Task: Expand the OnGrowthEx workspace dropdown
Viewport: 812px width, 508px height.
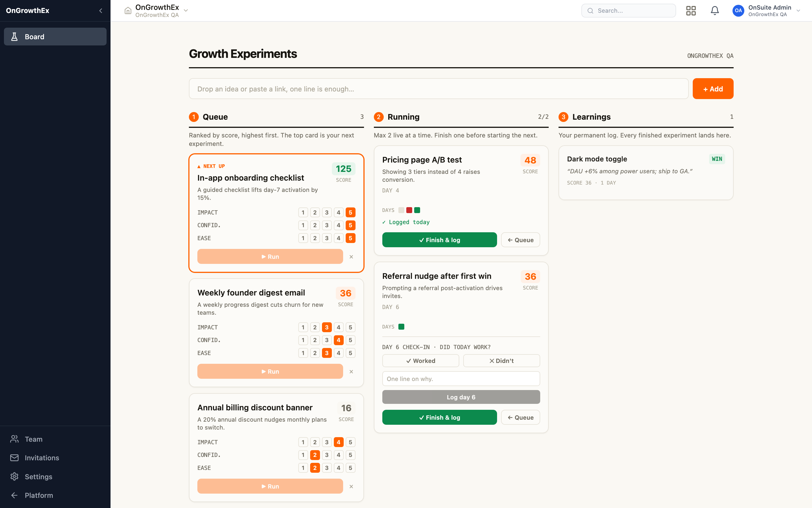Action: pyautogui.click(x=186, y=11)
